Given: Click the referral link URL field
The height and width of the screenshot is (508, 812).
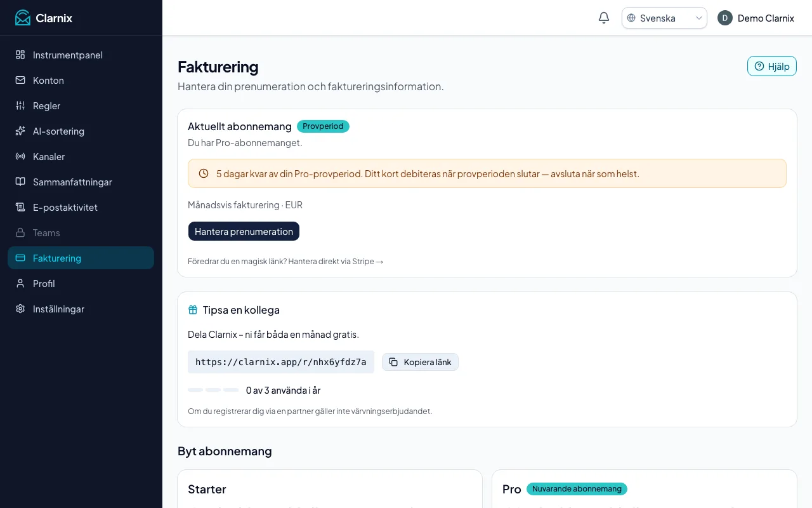Looking at the screenshot, I should click(281, 362).
